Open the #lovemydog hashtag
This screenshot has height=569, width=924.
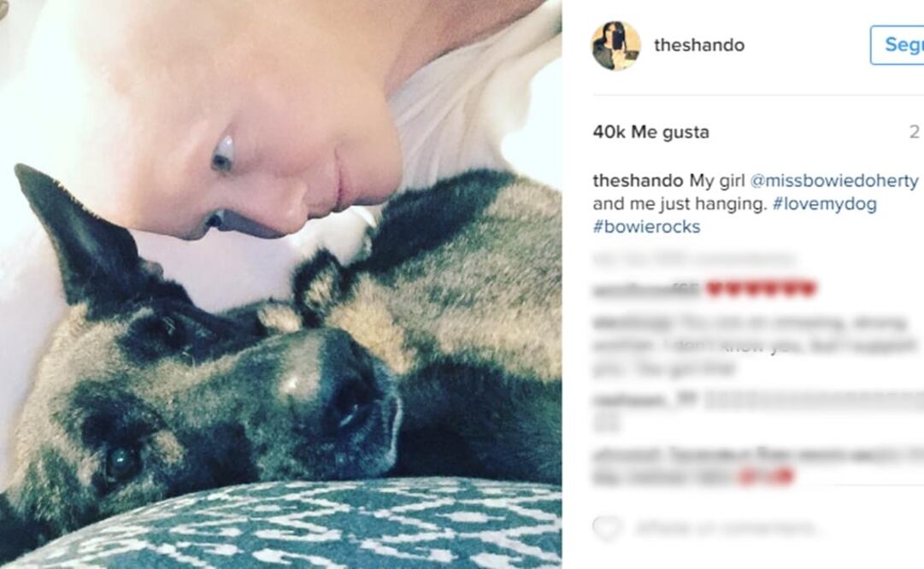[824, 204]
